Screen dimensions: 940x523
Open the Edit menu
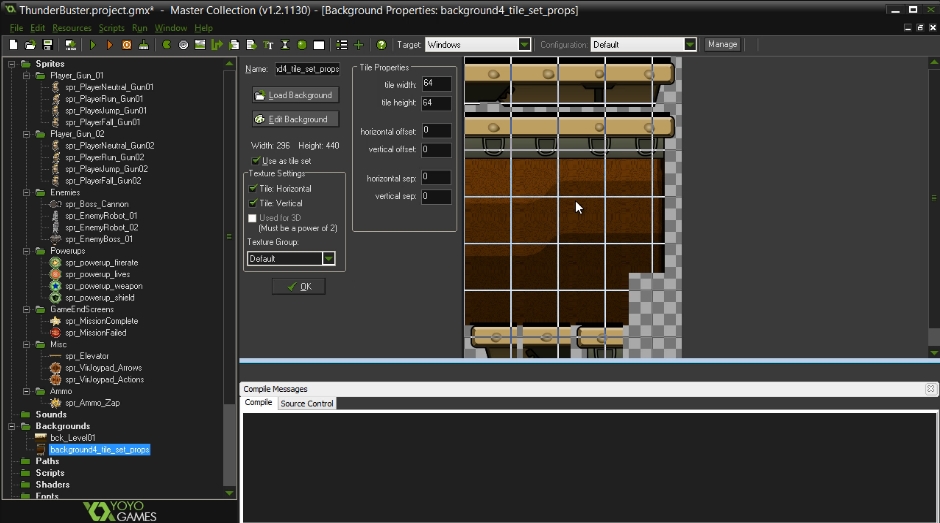tap(37, 28)
